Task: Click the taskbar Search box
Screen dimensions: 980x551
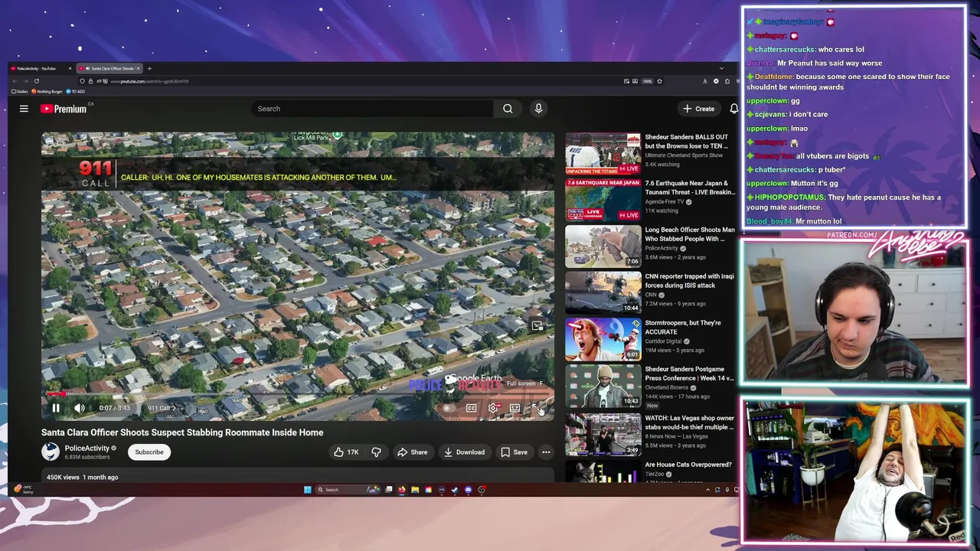Action: [x=348, y=490]
